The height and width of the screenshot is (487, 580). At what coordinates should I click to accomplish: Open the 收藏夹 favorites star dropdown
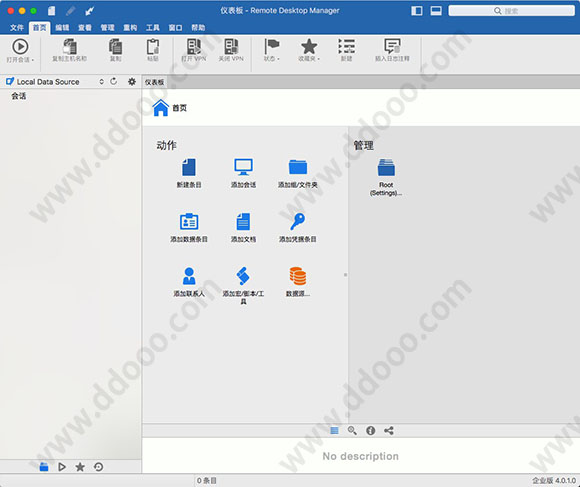click(309, 51)
